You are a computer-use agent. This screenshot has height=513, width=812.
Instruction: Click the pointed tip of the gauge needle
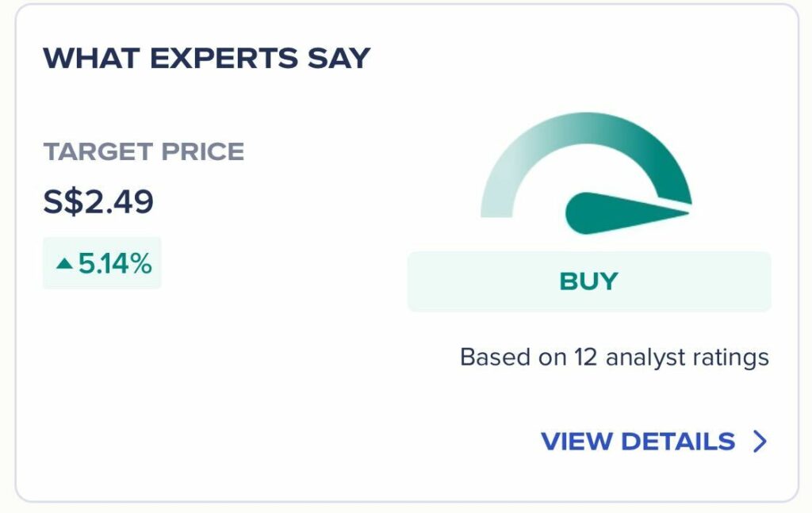[686, 209]
